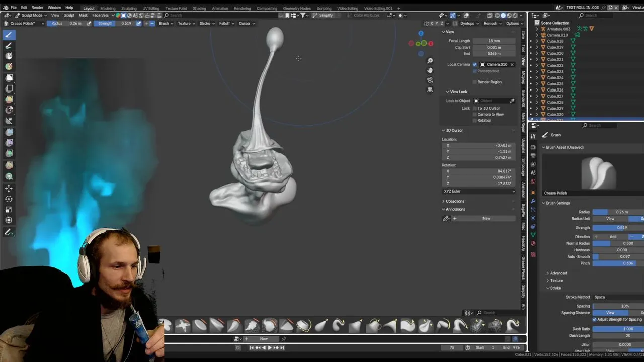
Task: Switch perspective/orthographic grid icon
Action: 430,89
